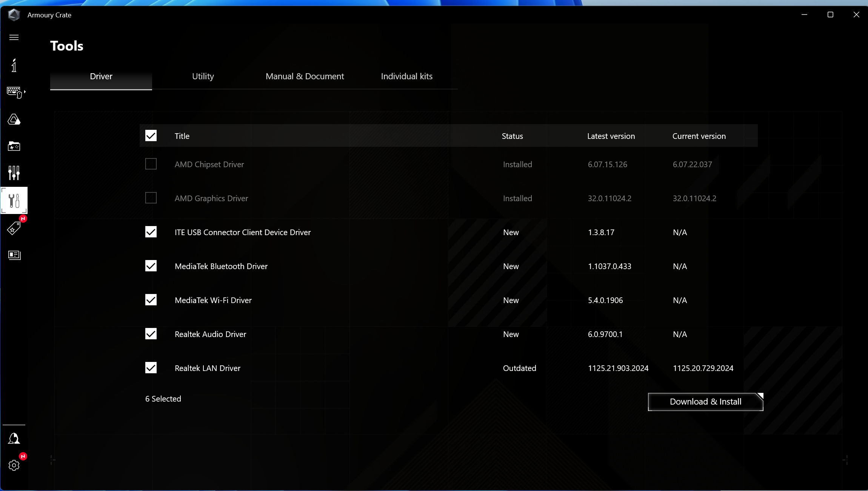Deselect the Realtek LAN Driver checkbox

pos(151,368)
